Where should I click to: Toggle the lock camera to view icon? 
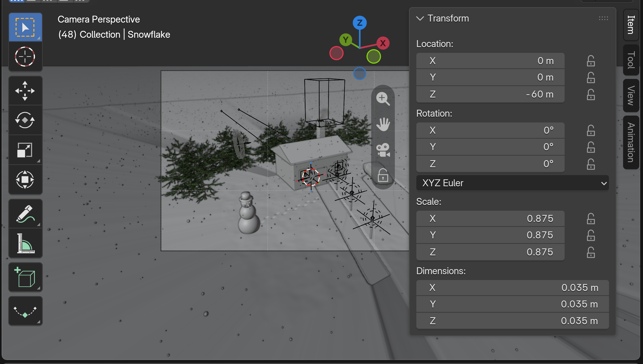383,175
